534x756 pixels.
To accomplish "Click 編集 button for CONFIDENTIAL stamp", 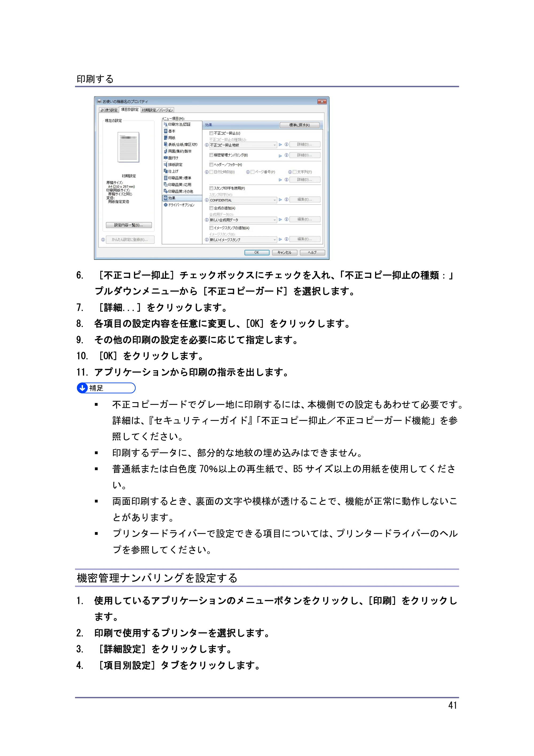I will (305, 200).
